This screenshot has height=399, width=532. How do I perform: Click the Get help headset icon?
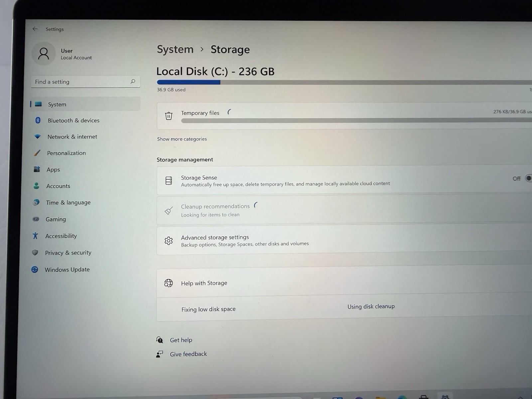coord(160,340)
